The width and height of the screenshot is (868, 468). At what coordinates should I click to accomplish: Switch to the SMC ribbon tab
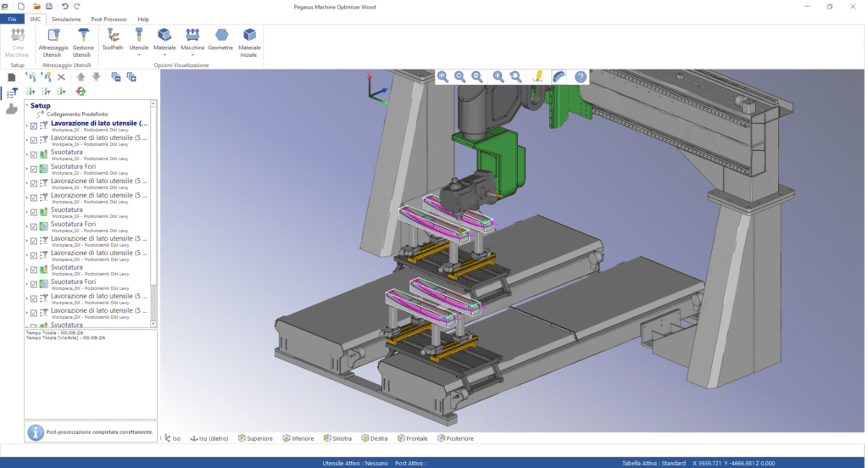(36, 19)
